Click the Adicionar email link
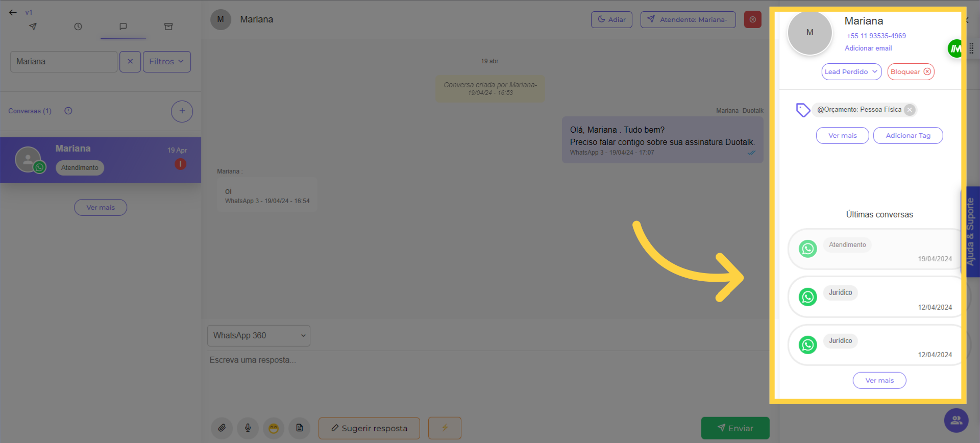 click(868, 48)
